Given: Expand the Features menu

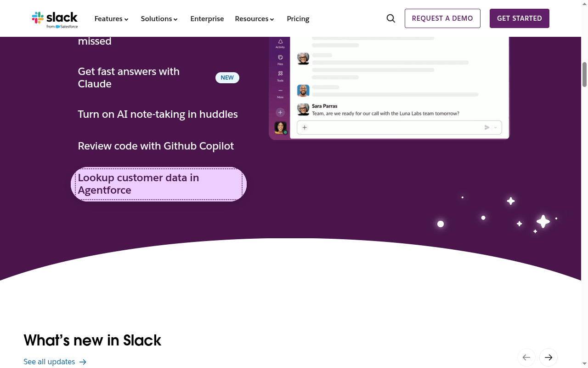Looking at the screenshot, I should click(111, 19).
